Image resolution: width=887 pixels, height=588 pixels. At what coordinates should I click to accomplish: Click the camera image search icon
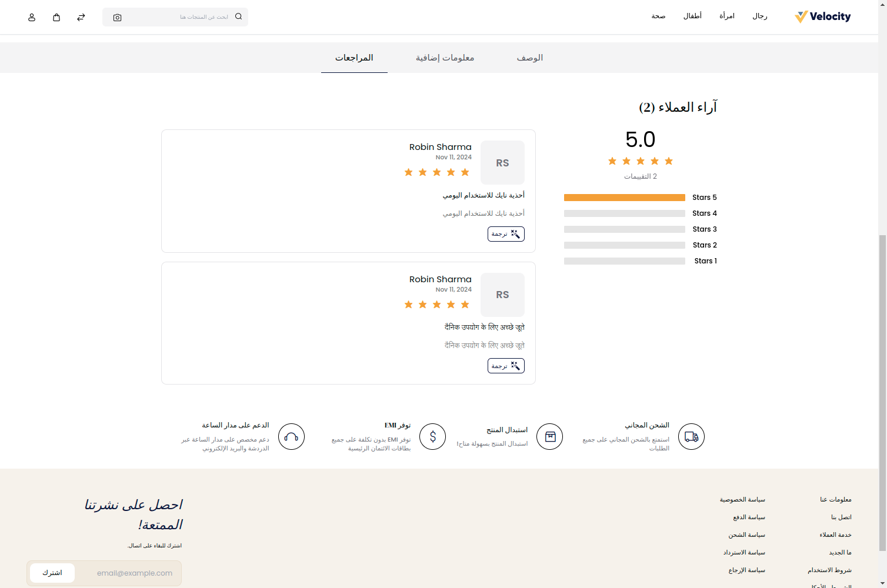[x=117, y=18]
